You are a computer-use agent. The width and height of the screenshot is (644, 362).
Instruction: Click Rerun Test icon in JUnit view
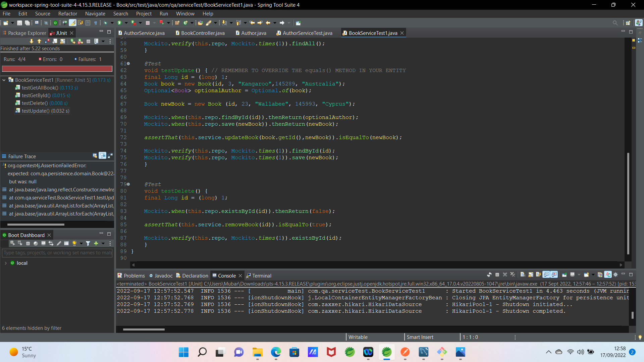(73, 41)
